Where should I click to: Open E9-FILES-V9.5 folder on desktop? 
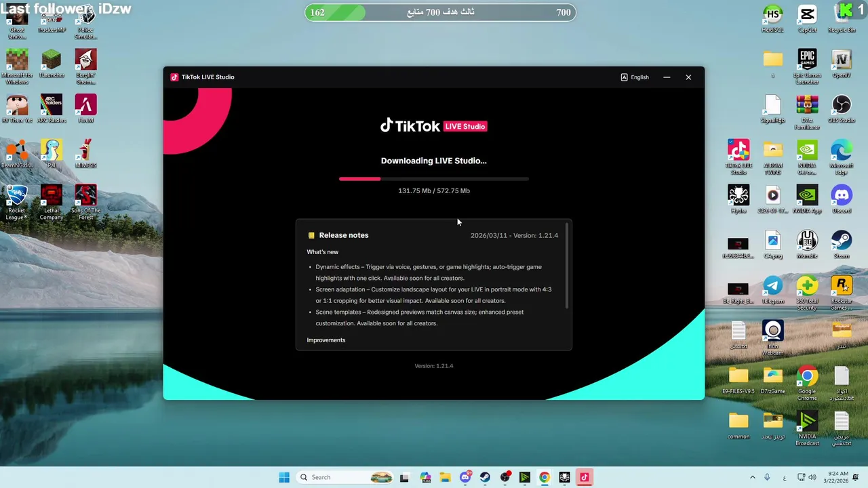(x=738, y=380)
